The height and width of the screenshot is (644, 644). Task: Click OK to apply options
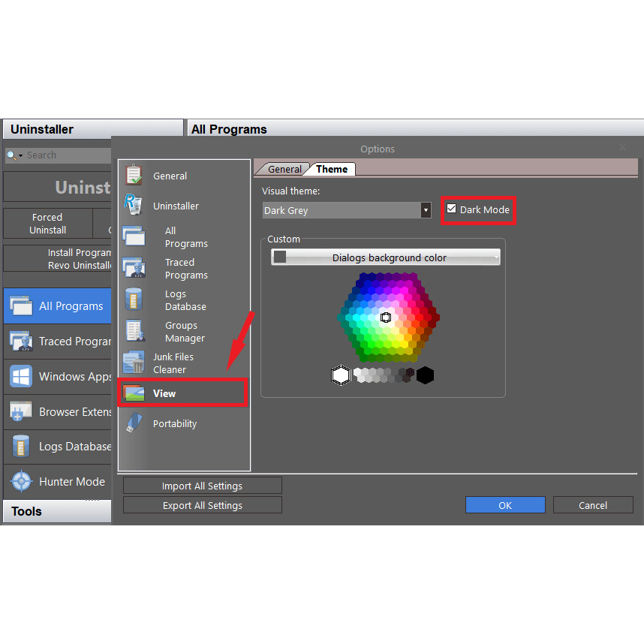pyautogui.click(x=505, y=505)
